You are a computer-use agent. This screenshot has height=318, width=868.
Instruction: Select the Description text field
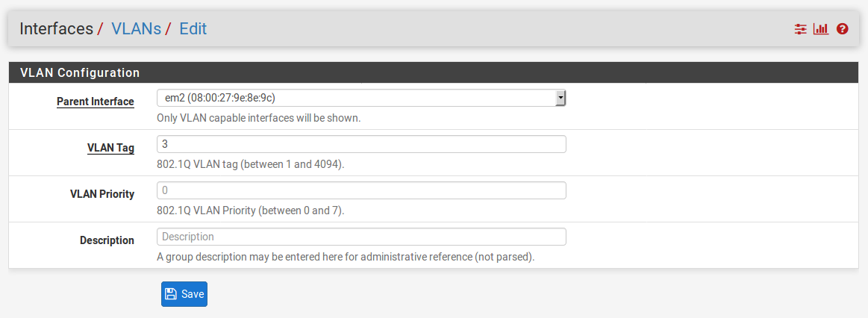coord(361,237)
